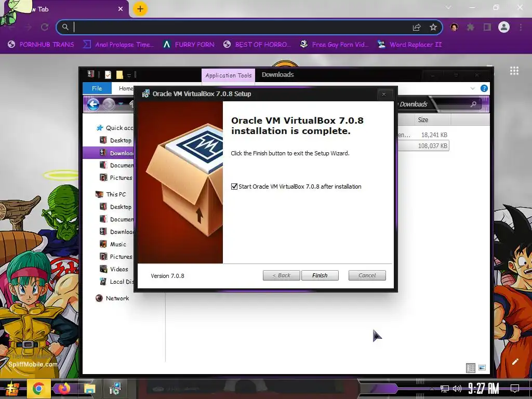Open the Word Replacer II bookmark
Screen dimensions: 532x399
(409, 45)
